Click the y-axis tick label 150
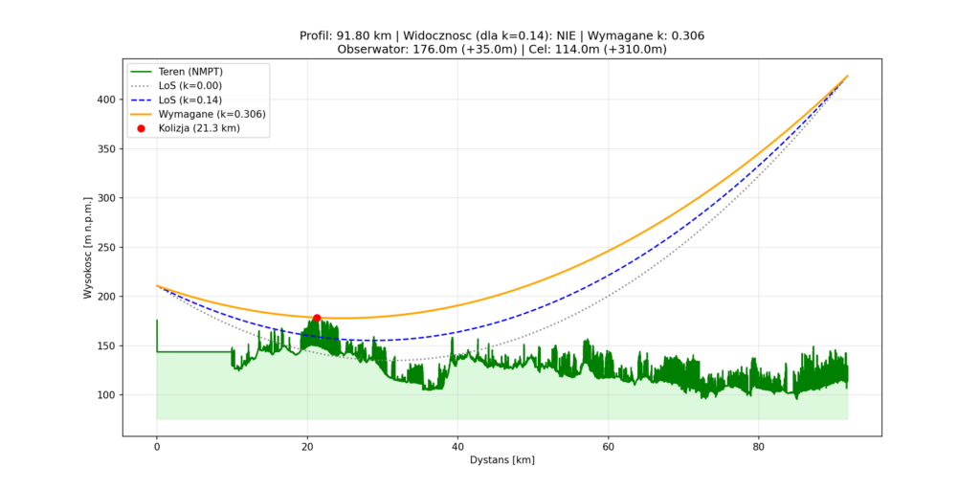Screen dimensions: 980x490 coord(106,345)
